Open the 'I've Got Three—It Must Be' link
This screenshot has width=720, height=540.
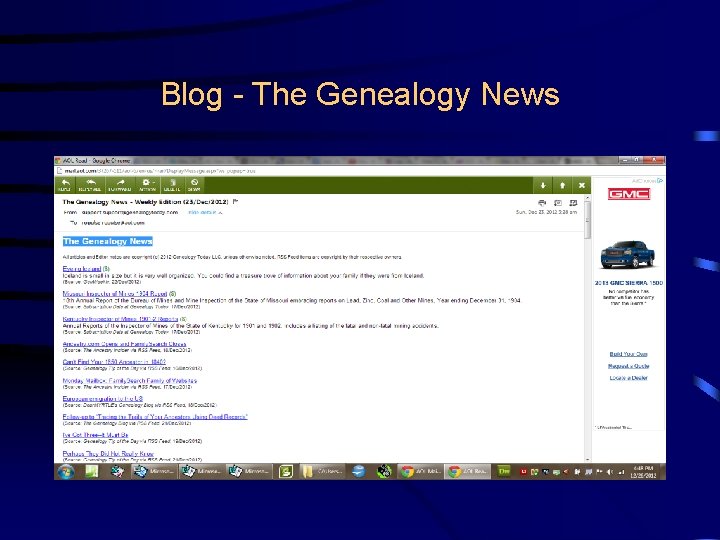pos(96,435)
